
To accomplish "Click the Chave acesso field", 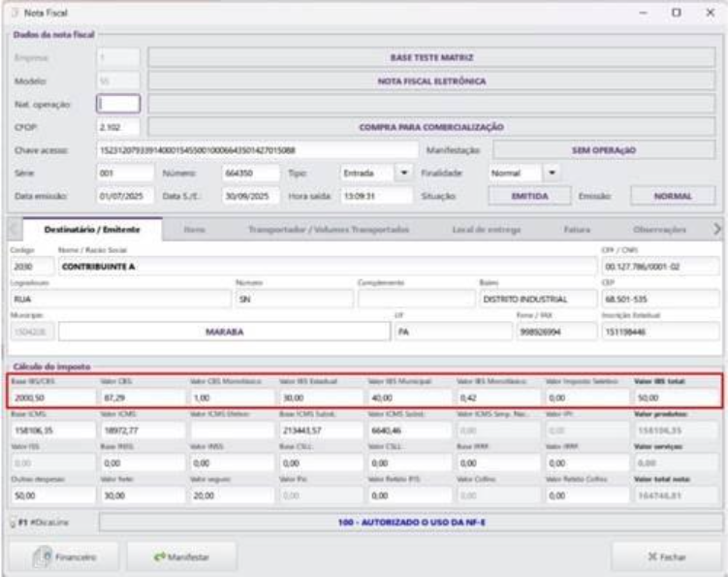I will pyautogui.click(x=257, y=150).
